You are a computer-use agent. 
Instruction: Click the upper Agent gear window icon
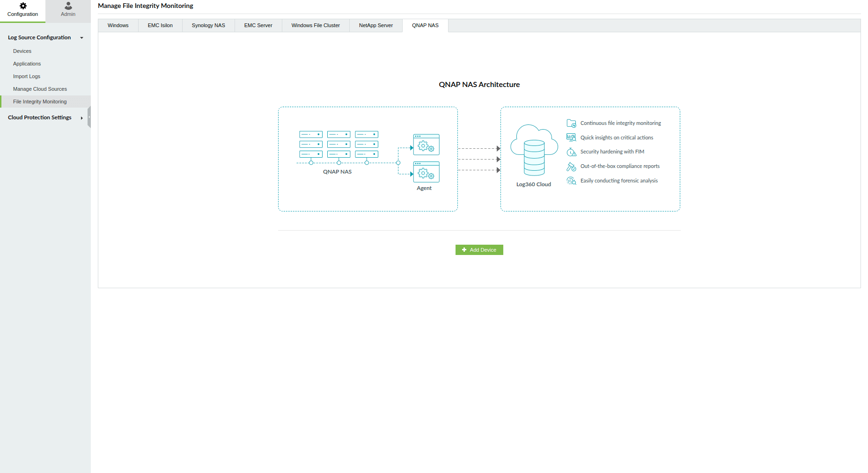pos(426,145)
